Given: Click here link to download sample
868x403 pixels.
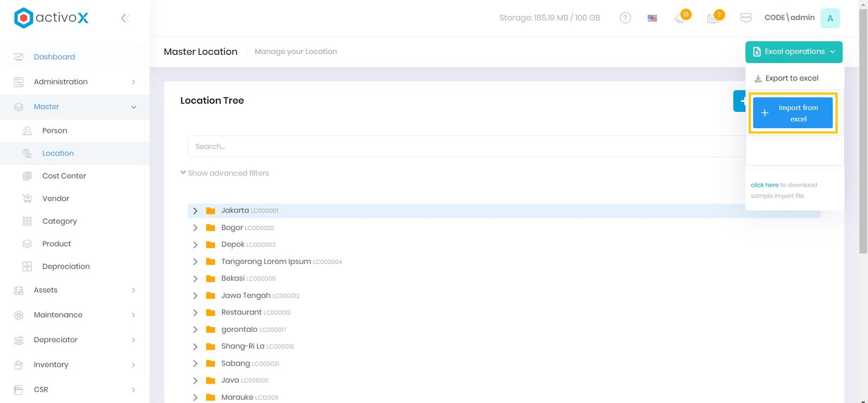Looking at the screenshot, I should coord(764,185).
